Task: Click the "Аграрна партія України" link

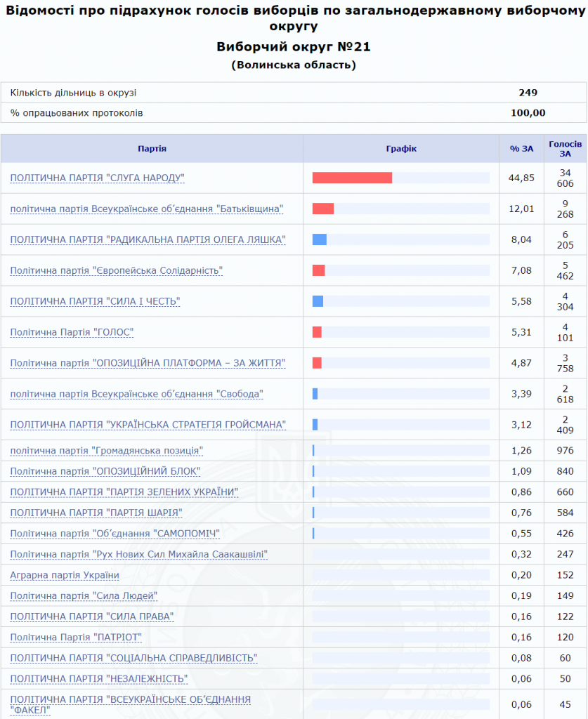Action: (x=65, y=576)
